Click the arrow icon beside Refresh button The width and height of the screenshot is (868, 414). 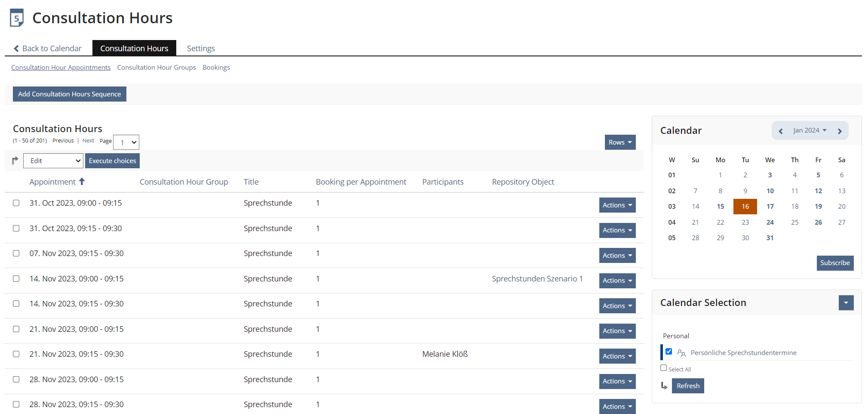(664, 386)
